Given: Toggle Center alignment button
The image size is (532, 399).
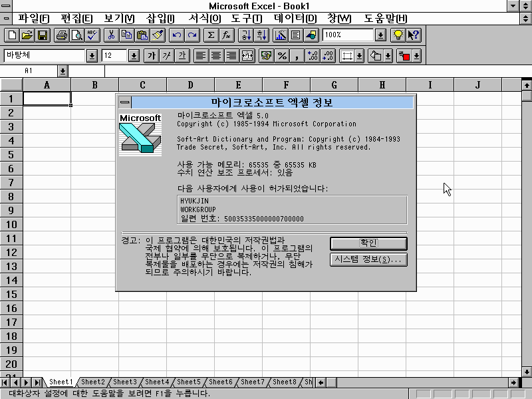Looking at the screenshot, I should click(217, 56).
